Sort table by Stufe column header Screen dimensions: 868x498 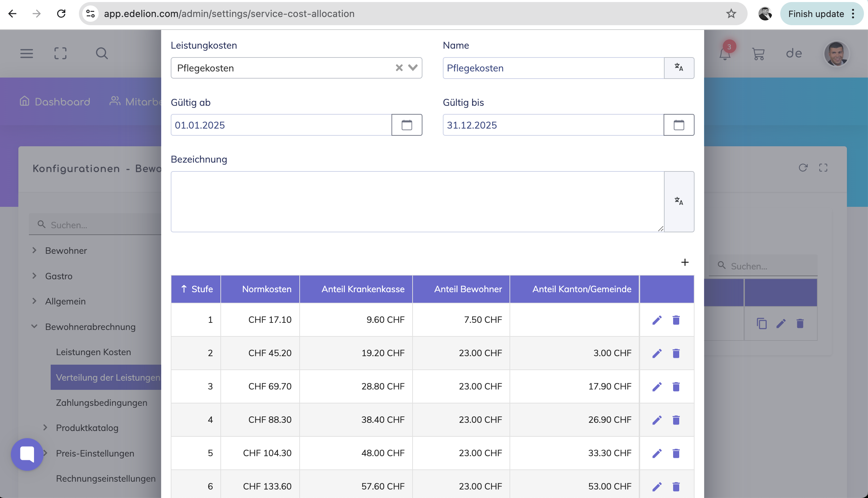pyautogui.click(x=197, y=289)
